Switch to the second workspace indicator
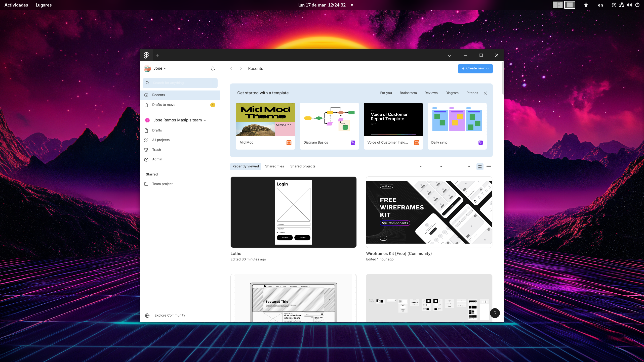 [x=570, y=5]
